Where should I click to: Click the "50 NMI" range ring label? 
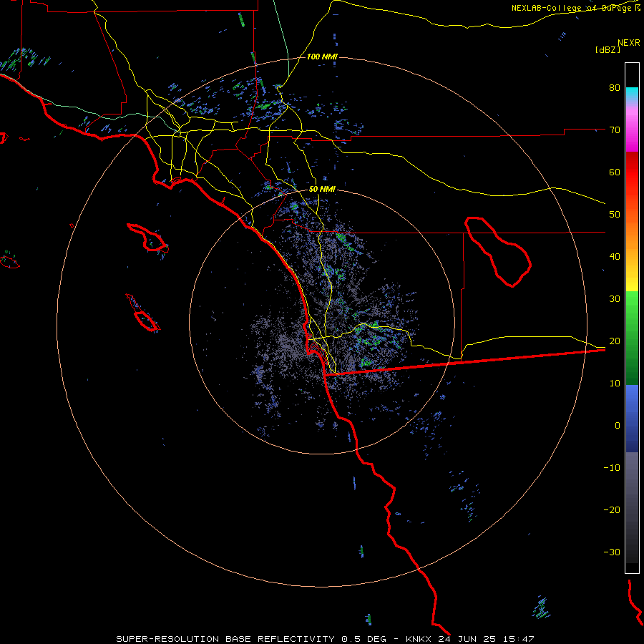[x=322, y=190]
